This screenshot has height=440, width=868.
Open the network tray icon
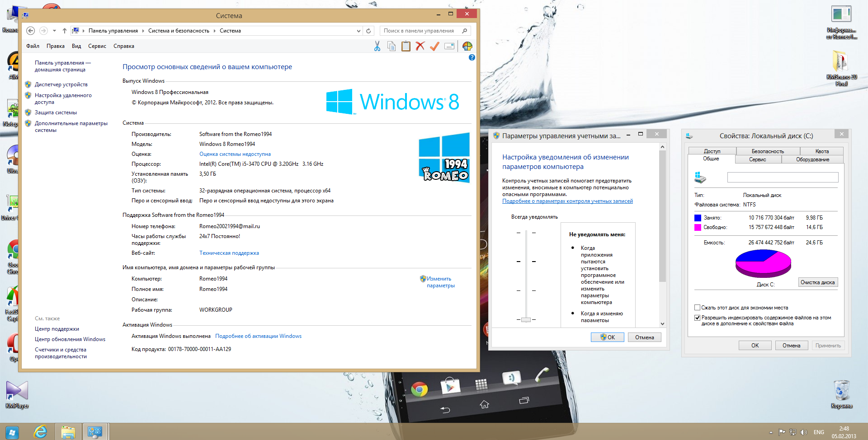click(793, 432)
